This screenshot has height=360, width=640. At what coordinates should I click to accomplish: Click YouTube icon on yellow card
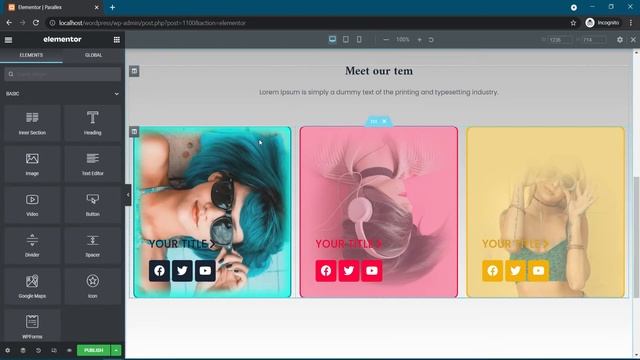[538, 271]
